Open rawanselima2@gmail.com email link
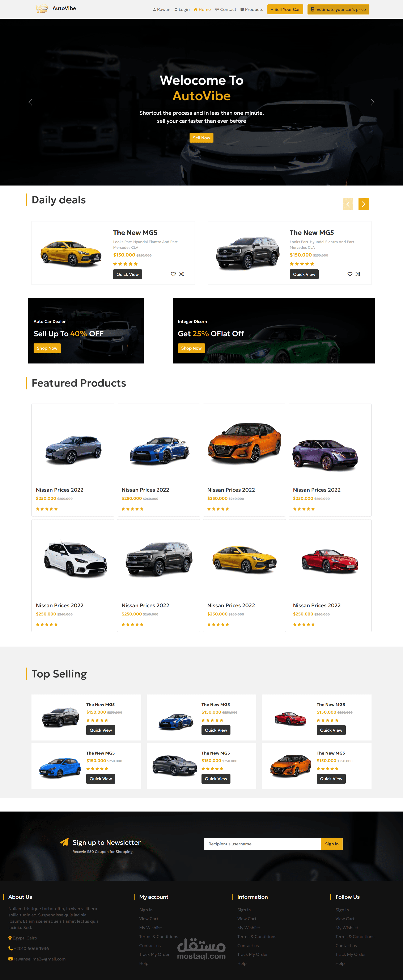 coord(39,959)
